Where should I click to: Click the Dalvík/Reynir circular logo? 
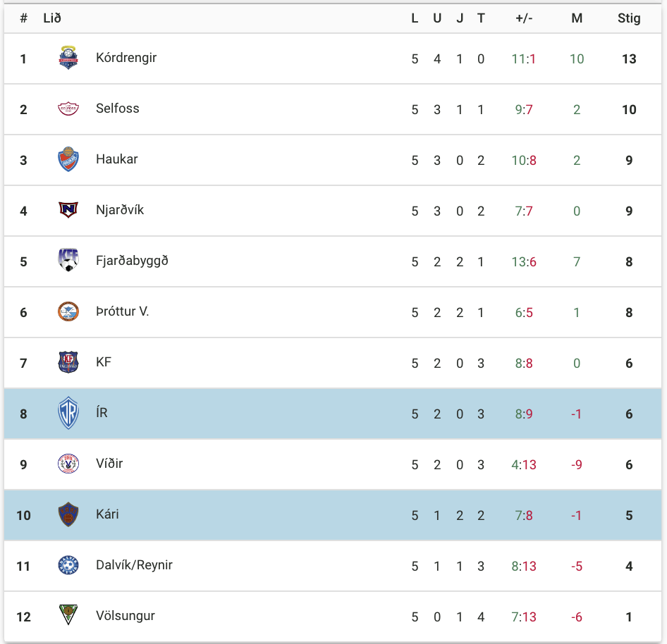(x=68, y=565)
